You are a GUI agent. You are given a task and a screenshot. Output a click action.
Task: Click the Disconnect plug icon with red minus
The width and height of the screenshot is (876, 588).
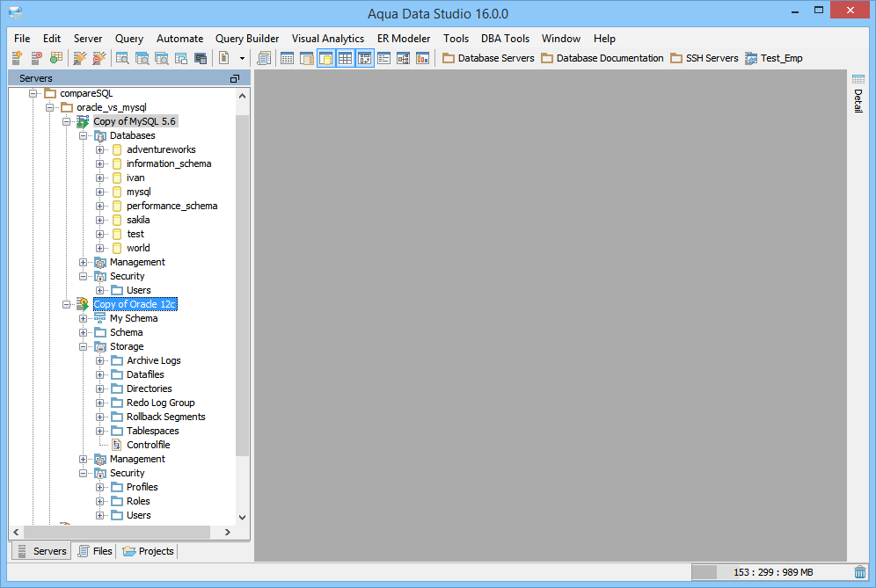99,57
